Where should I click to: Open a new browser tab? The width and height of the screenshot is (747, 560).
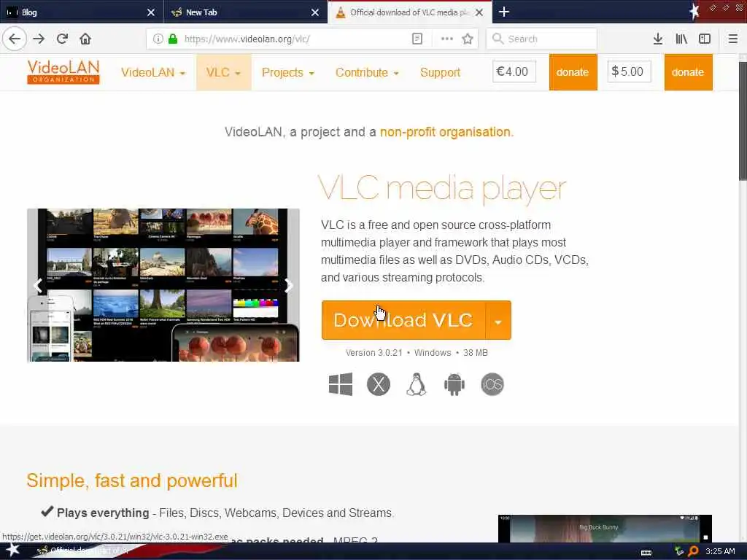coord(504,12)
